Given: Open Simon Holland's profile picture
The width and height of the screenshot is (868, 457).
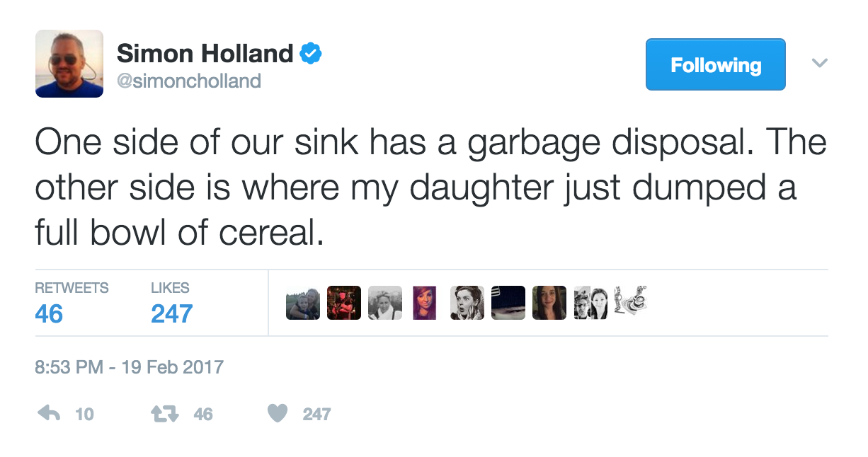Looking at the screenshot, I should pyautogui.click(x=69, y=64).
